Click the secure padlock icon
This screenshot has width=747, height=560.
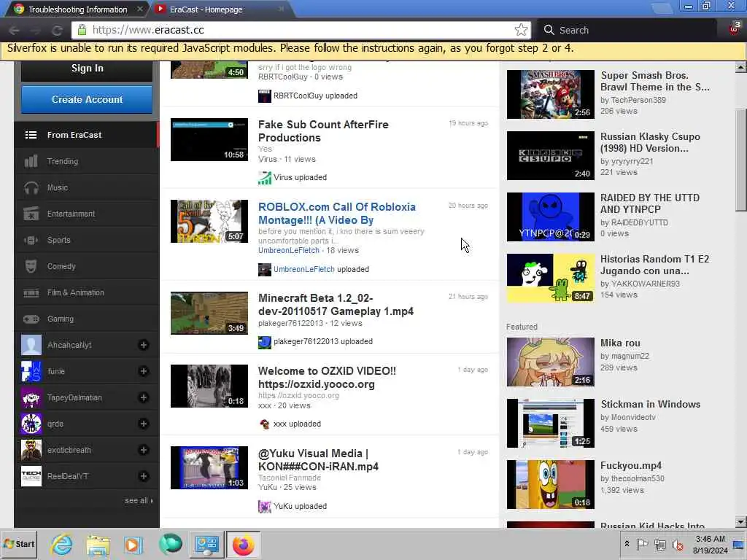(x=82, y=30)
